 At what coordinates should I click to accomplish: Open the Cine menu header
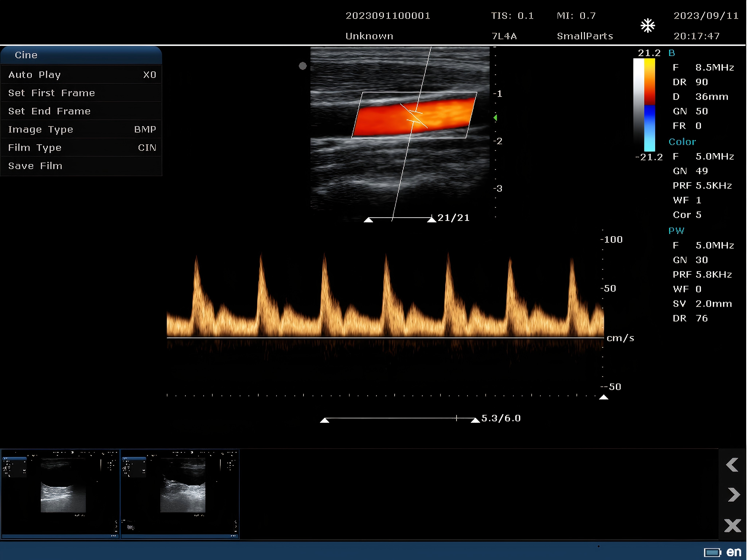click(x=81, y=55)
